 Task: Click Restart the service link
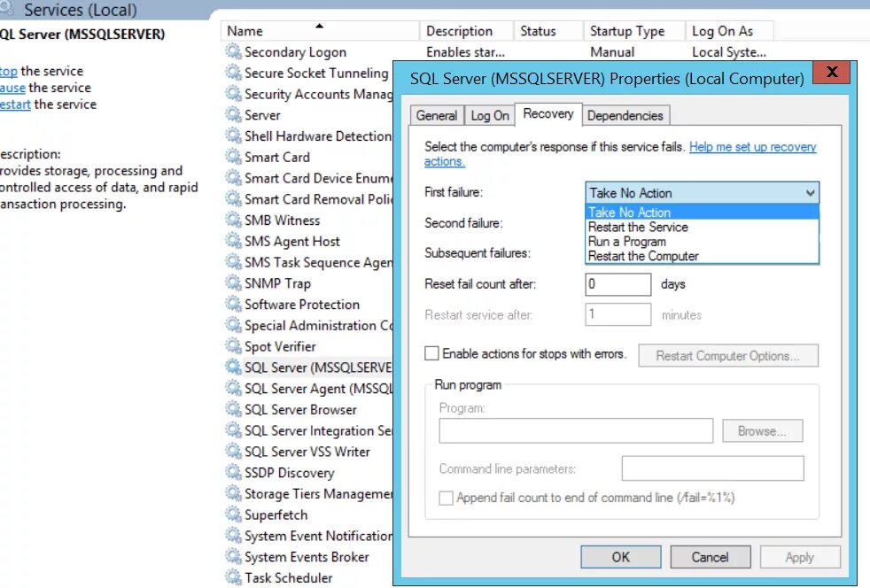coord(15,104)
